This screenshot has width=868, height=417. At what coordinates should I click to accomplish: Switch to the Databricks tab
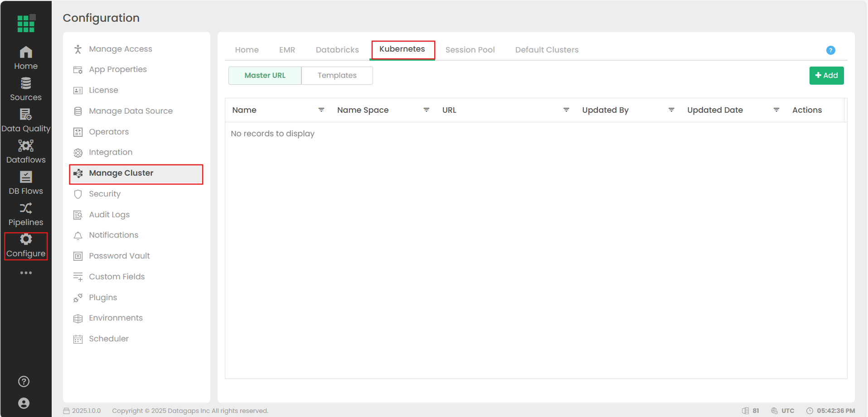point(337,50)
